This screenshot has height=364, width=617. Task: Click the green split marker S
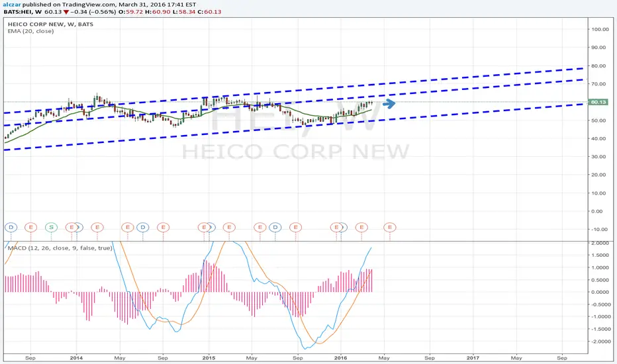click(51, 227)
